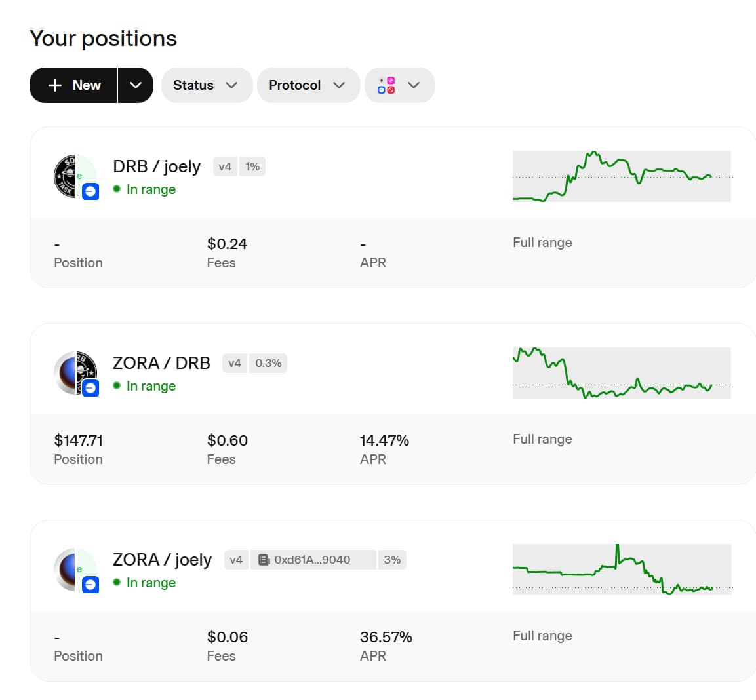Expand the chain filter chevron
Screen dimensions: 756x700
pyautogui.click(x=414, y=85)
